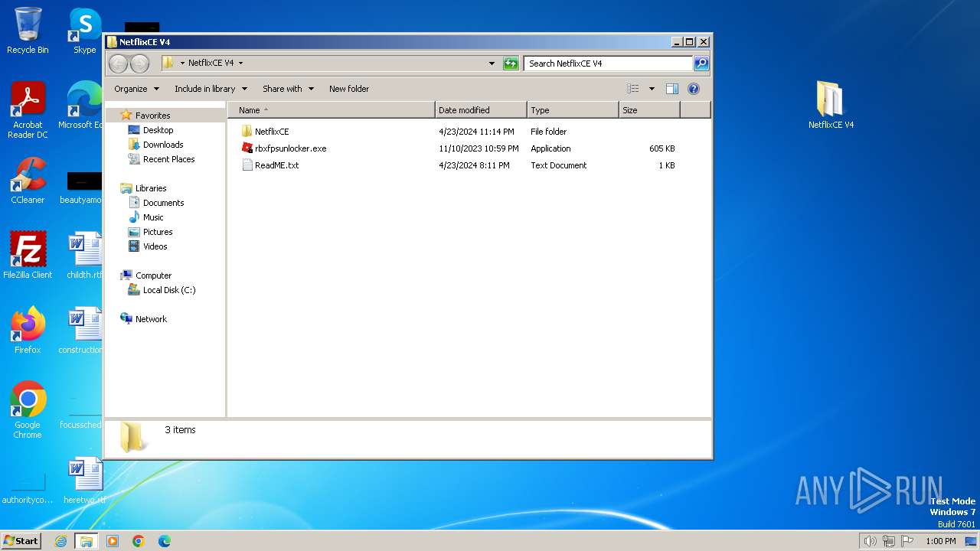980x551 pixels.
Task: Open the Recycle Bin desktop icon
Action: (x=28, y=31)
